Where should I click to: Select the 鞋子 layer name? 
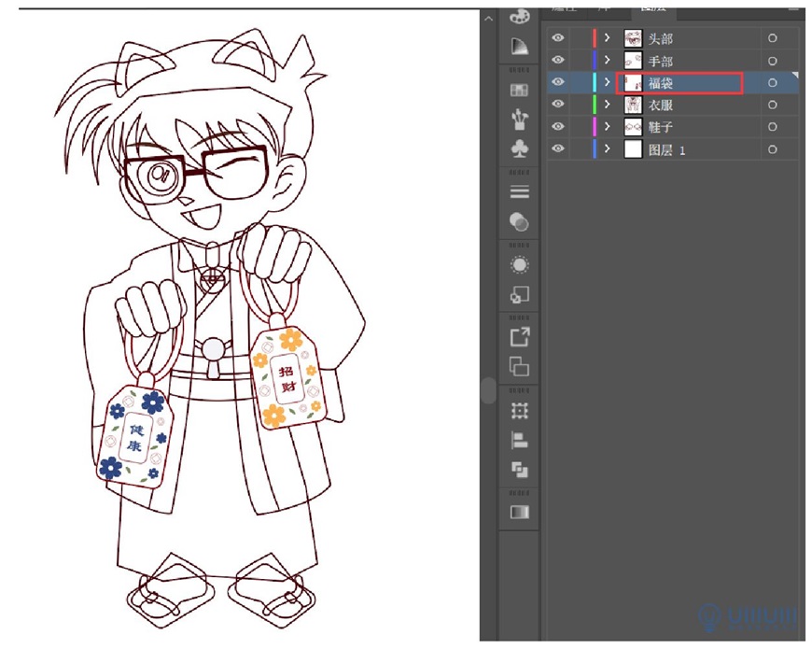660,127
